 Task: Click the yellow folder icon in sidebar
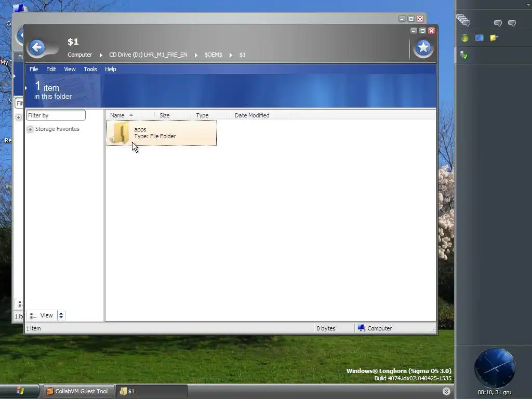click(494, 38)
